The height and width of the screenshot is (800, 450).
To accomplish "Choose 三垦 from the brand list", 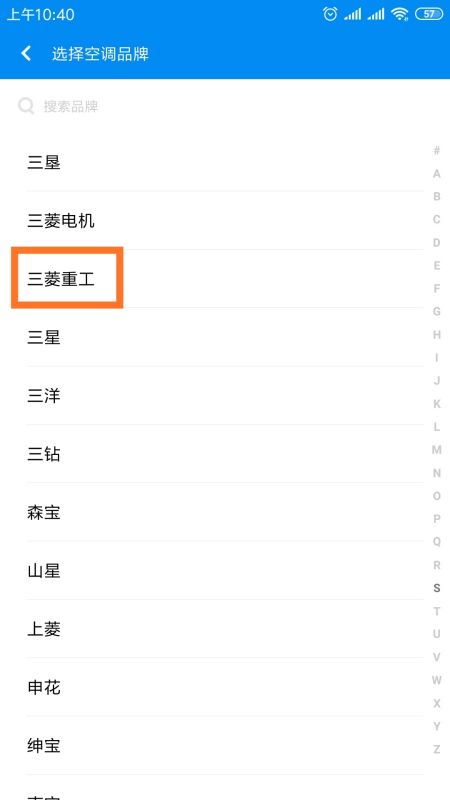I will 225,163.
